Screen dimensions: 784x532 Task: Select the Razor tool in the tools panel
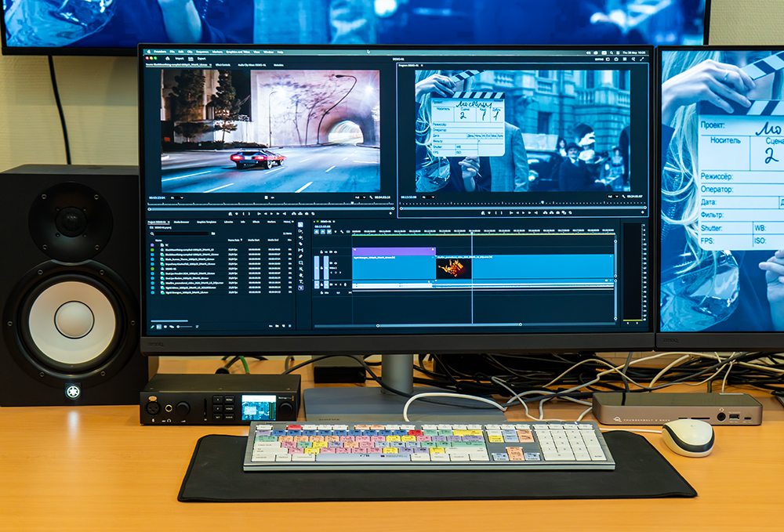(300, 244)
